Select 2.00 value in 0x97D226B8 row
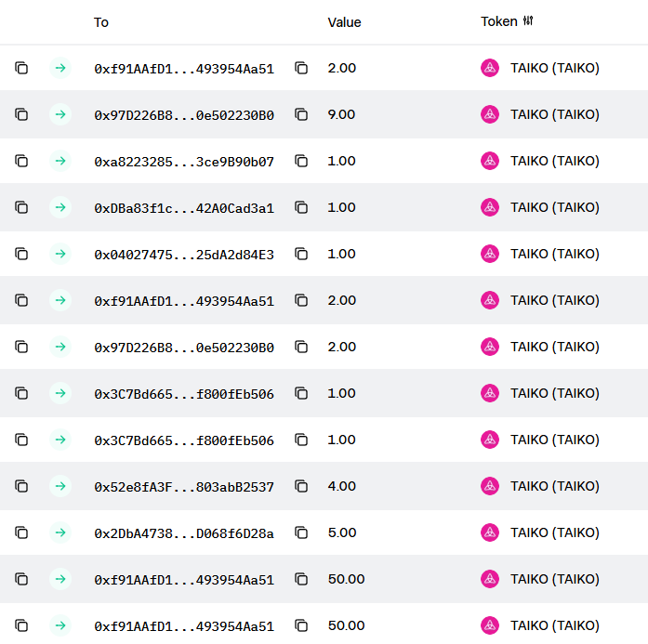648x644 pixels. [x=342, y=347]
